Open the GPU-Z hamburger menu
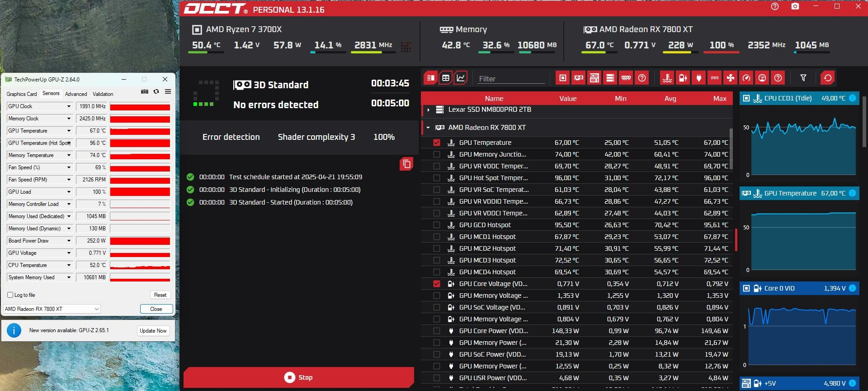 click(x=168, y=91)
